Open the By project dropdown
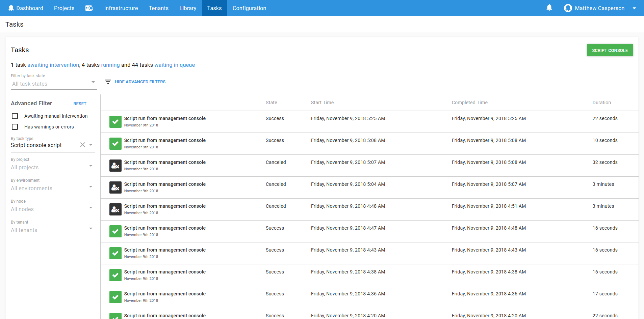Screen dimensions: 644x319 click(x=53, y=167)
